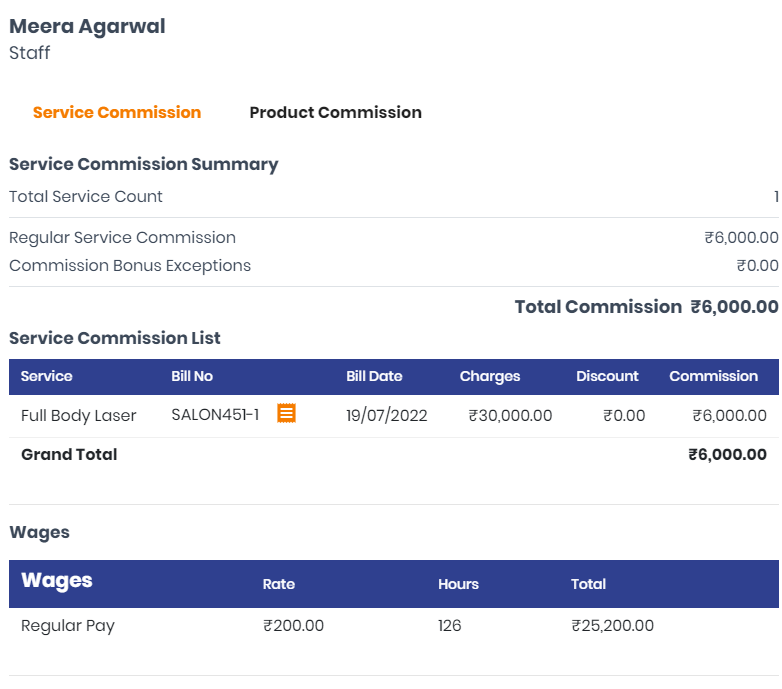The height and width of the screenshot is (689, 782).
Task: Select the Service Commission tab
Action: coord(117,113)
